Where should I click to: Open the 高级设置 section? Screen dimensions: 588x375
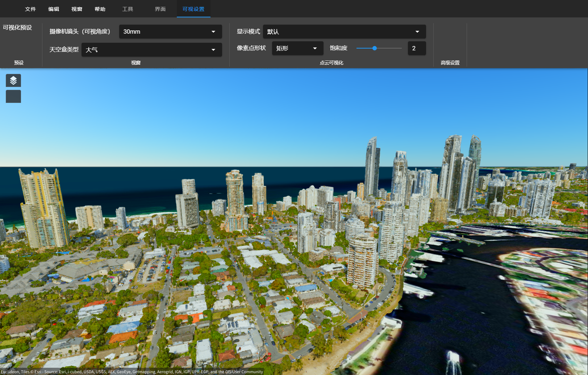[x=450, y=63]
